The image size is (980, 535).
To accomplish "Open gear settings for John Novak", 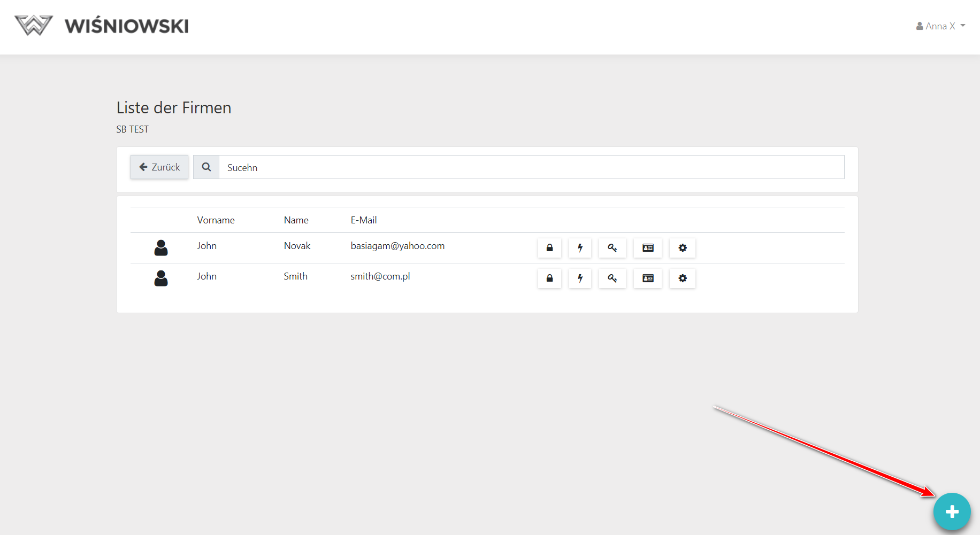I will (683, 248).
